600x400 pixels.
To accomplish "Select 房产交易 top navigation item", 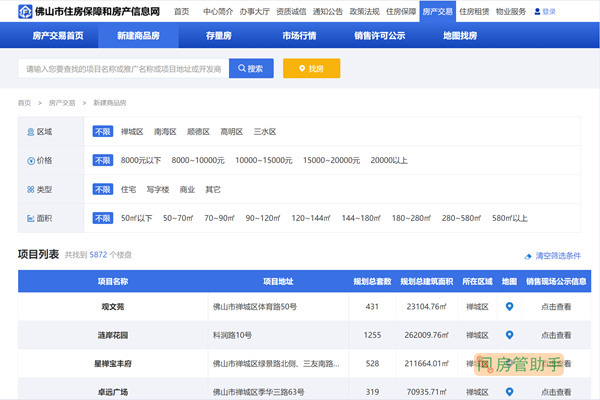I will (x=437, y=11).
